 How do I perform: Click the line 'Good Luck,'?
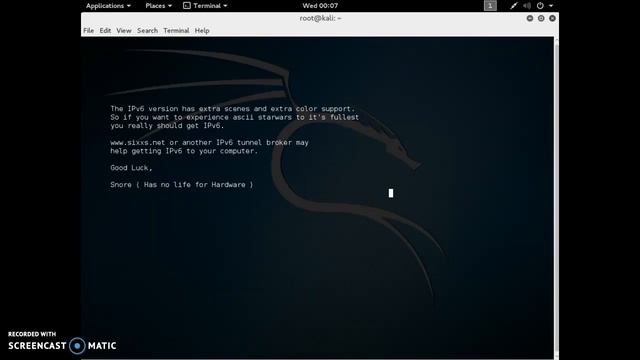click(131, 168)
